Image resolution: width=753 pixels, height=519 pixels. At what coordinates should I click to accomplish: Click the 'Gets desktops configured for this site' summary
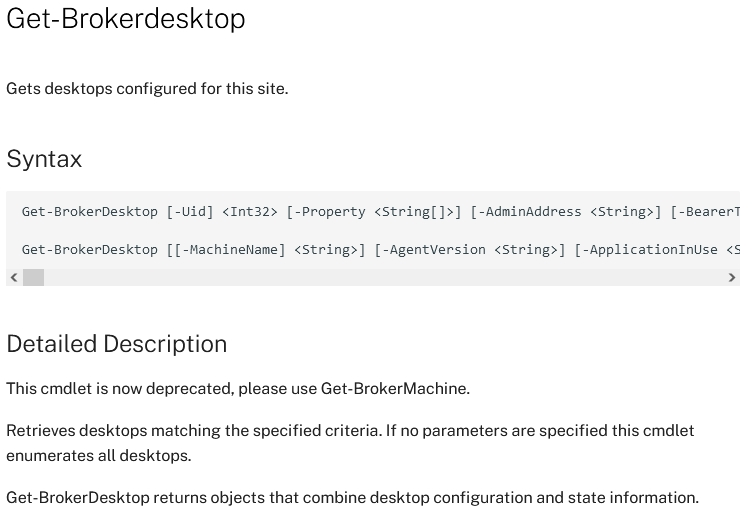(147, 89)
